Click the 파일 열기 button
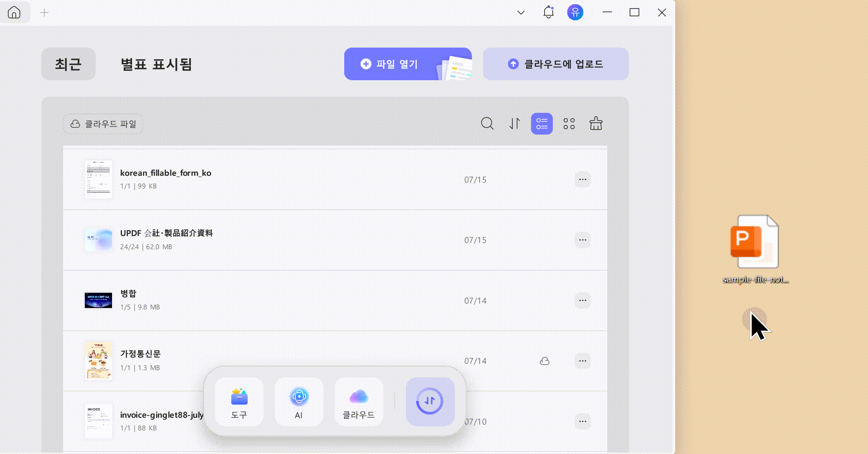Screen dimensions: 868x454 point(408,64)
